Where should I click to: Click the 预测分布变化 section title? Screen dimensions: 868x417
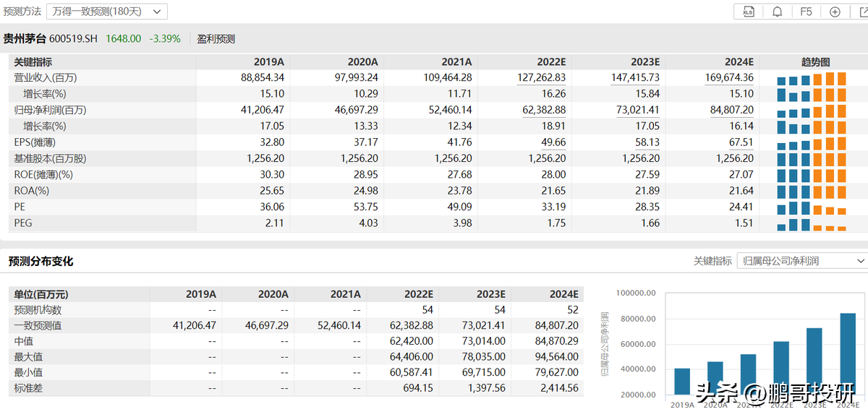tap(41, 261)
